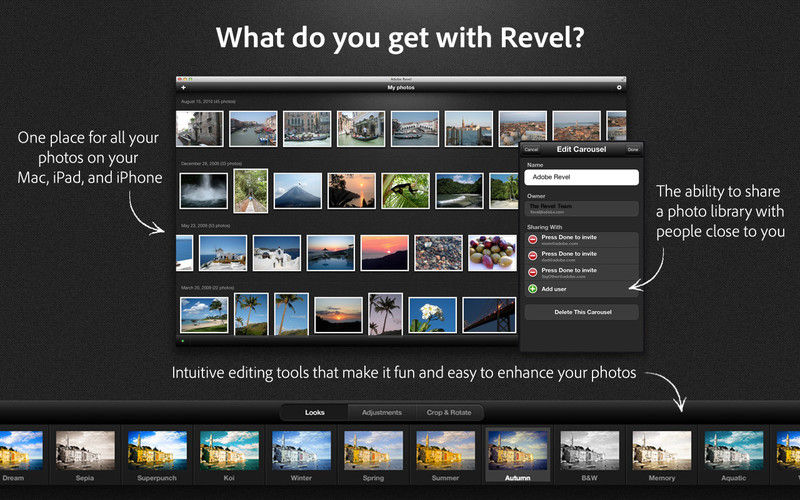Click the green plus Add user icon
This screenshot has height=500, width=800.
[533, 289]
